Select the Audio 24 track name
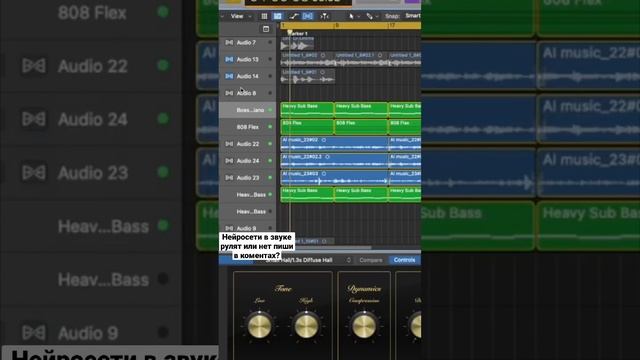The width and height of the screenshot is (640, 360). point(248,161)
